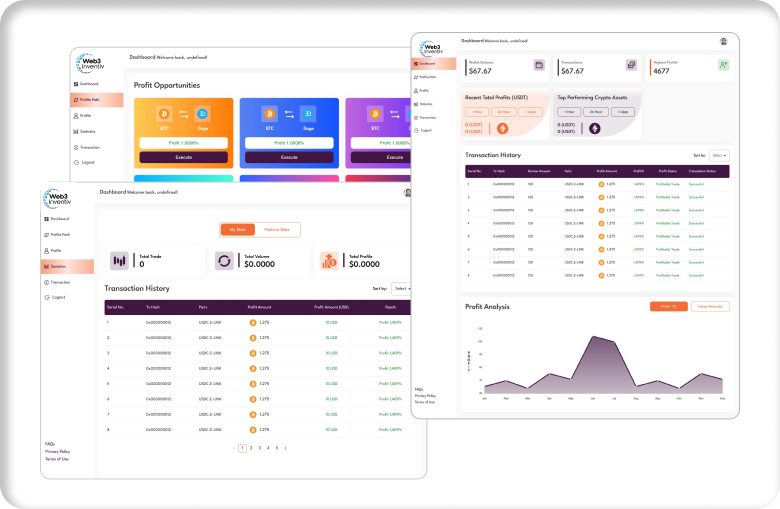
Task: Open Statistics in the front-left window sidebar
Action: 60,266
